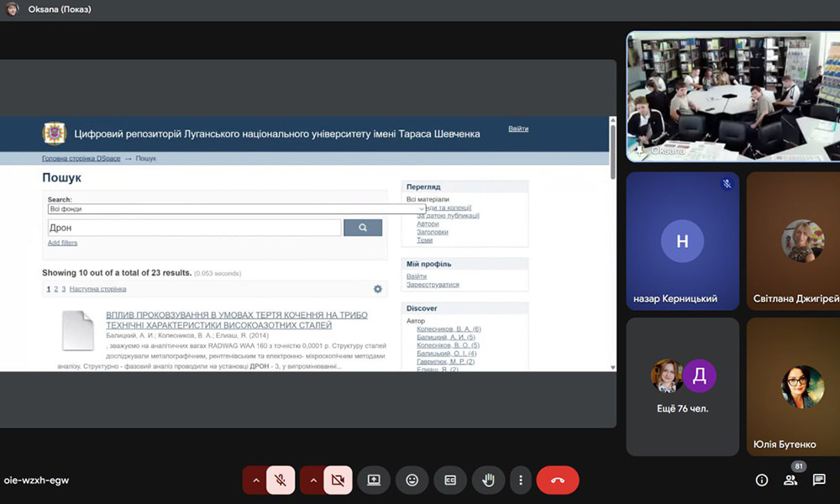Image resolution: width=840 pixels, height=504 pixels.
Task: End the call with red button
Action: click(558, 480)
